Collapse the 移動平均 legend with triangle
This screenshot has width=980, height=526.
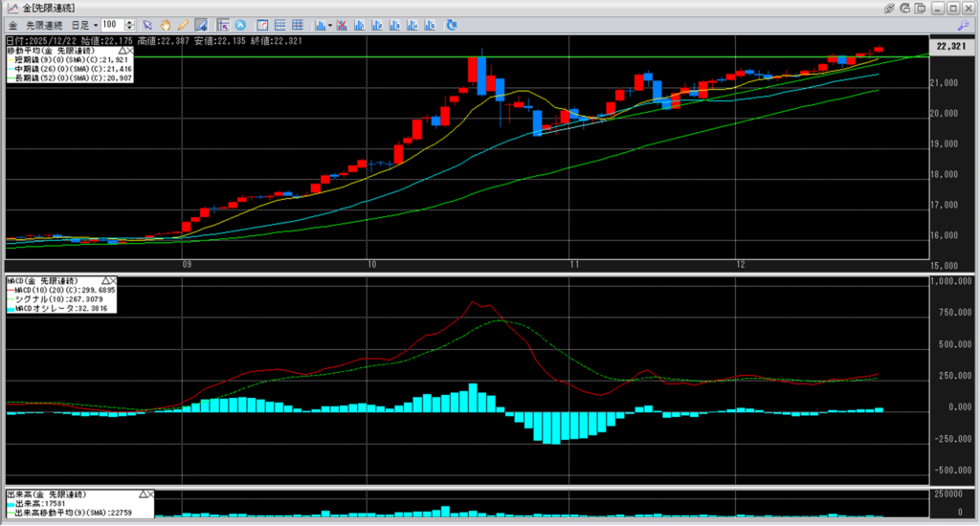click(123, 50)
